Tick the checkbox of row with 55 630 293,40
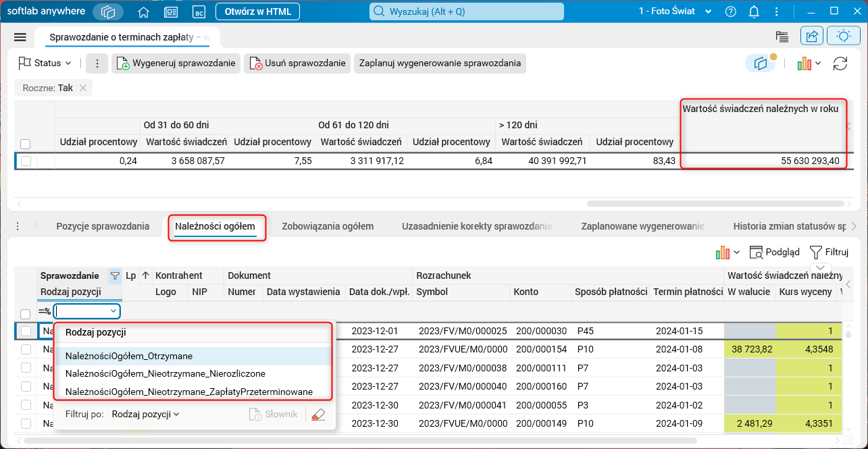The width and height of the screenshot is (868, 449). click(x=26, y=161)
